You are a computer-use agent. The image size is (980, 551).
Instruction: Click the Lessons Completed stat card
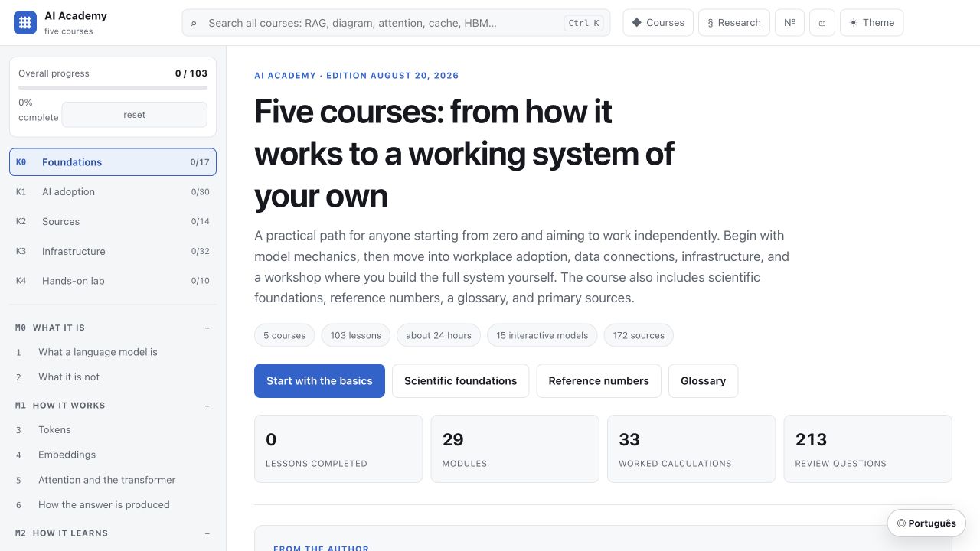338,449
